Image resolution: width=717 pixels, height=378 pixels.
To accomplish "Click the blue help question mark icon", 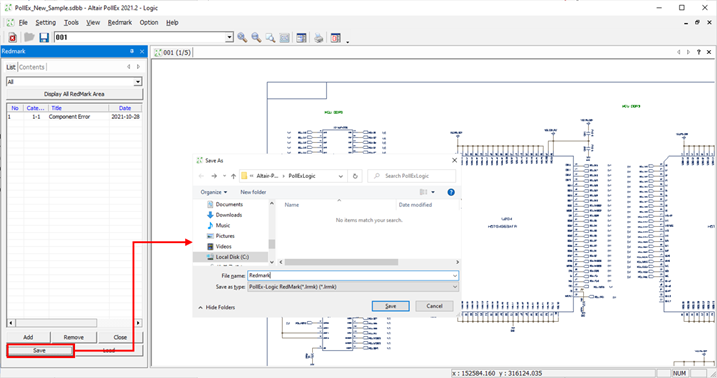I will 451,192.
